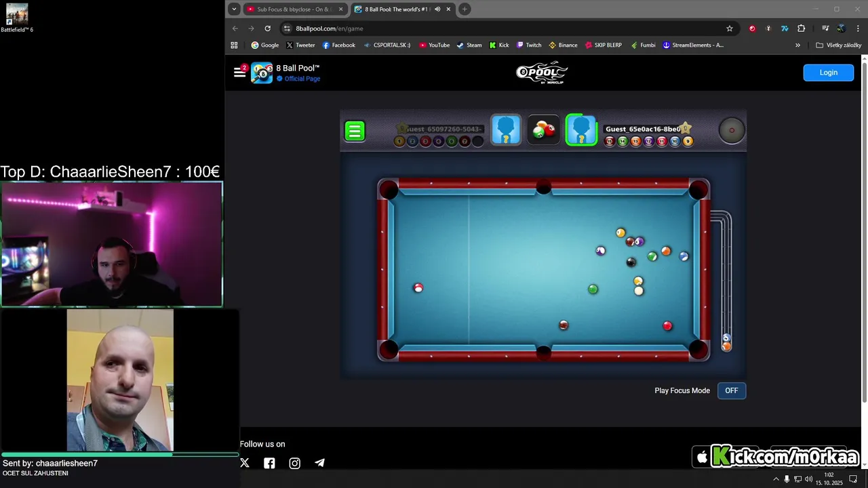Viewport: 868px width, 488px height.
Task: Open the Fumbi bookmark
Action: coord(643,45)
